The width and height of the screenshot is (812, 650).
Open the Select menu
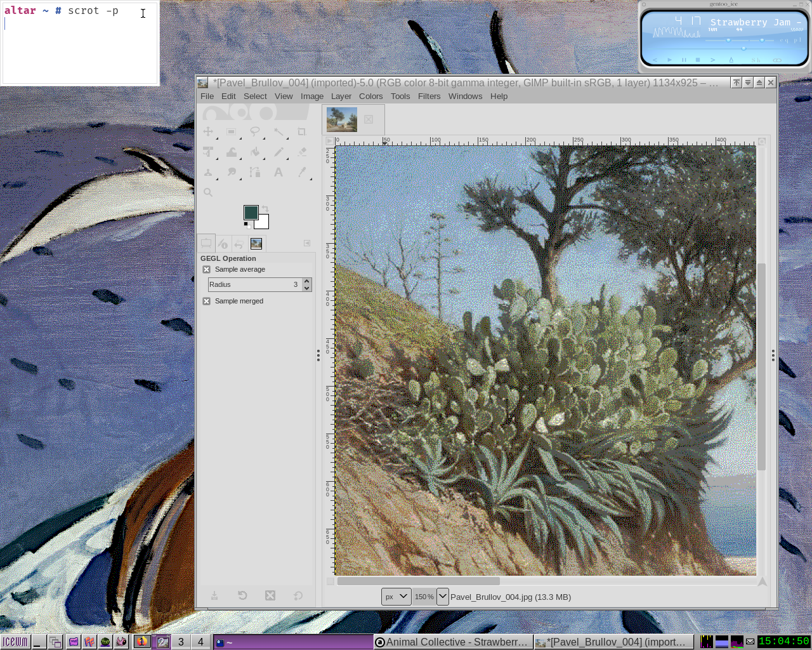[x=255, y=96]
